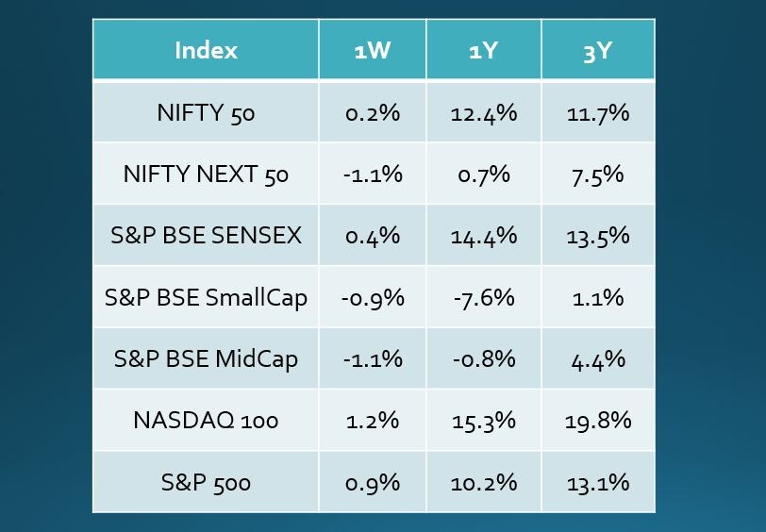Viewport: 766px width, 532px height.
Task: Click the S&P BSE MidCap label
Action: pyautogui.click(x=206, y=359)
